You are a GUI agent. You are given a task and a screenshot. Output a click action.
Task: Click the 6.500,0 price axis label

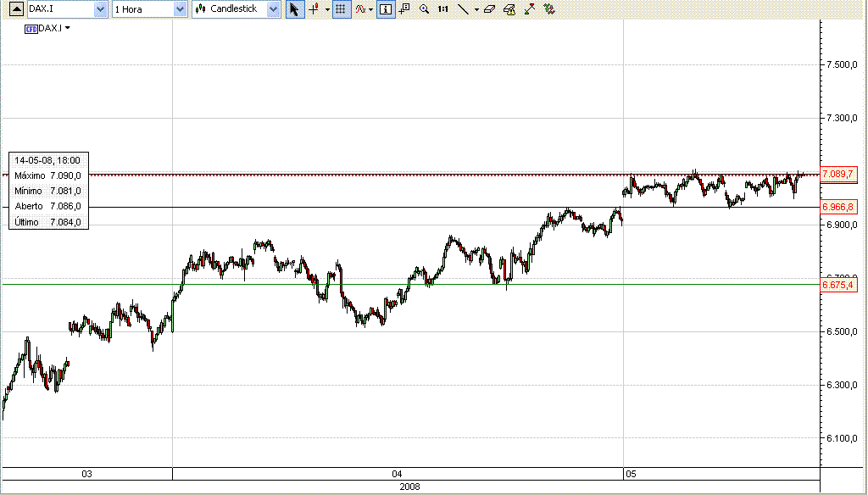(842, 331)
